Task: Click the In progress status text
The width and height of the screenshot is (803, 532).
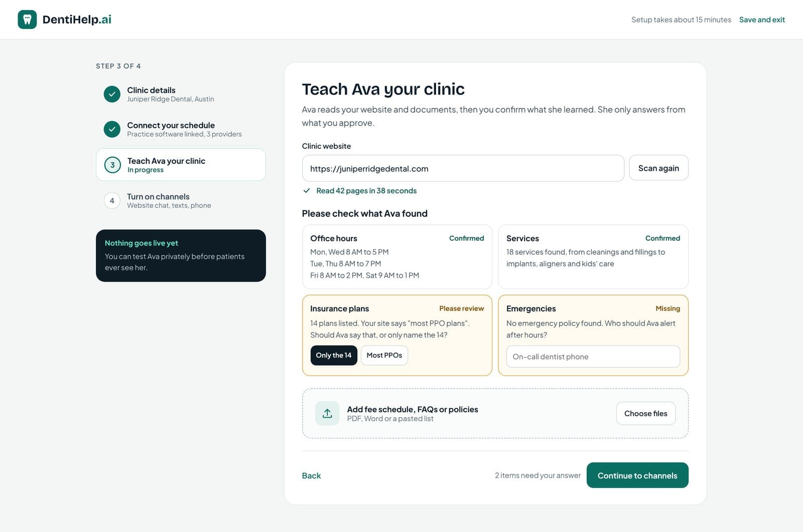Action: pos(146,170)
